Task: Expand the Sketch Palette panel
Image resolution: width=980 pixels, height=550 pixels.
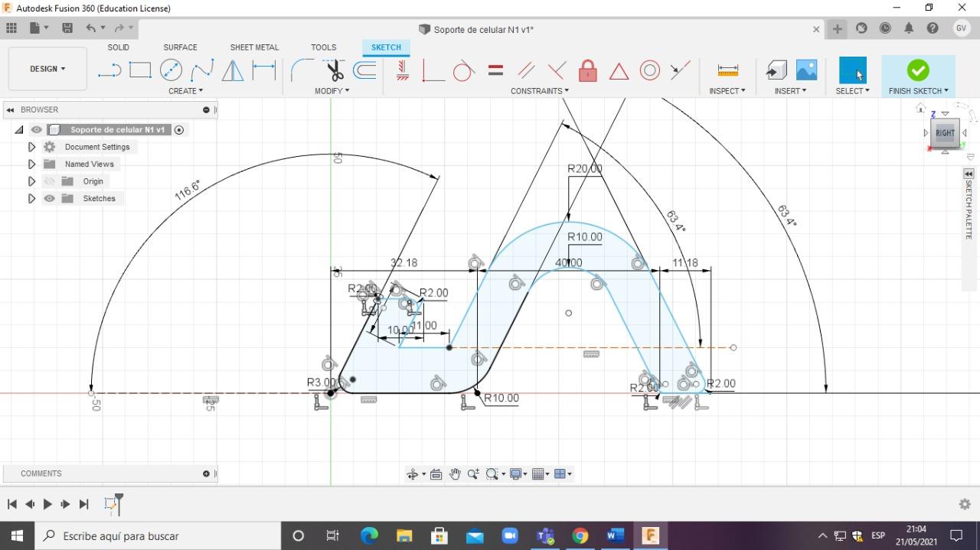Action: (969, 174)
